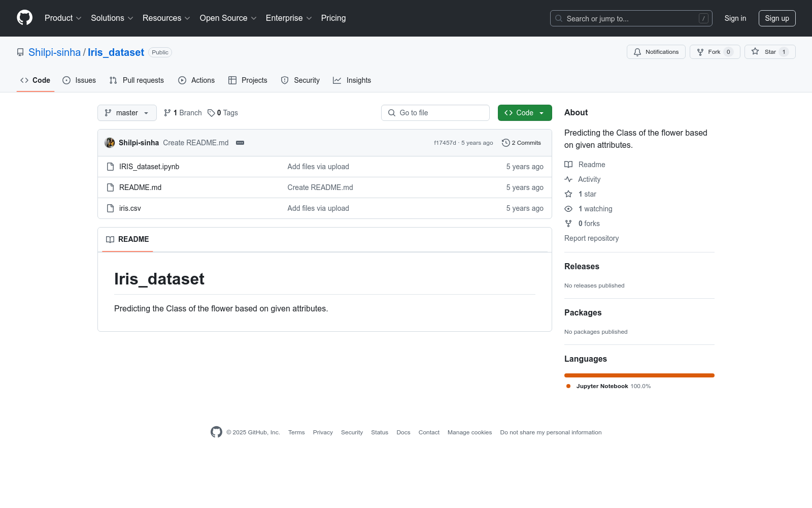Expand the Open Source menu

pos(228,18)
